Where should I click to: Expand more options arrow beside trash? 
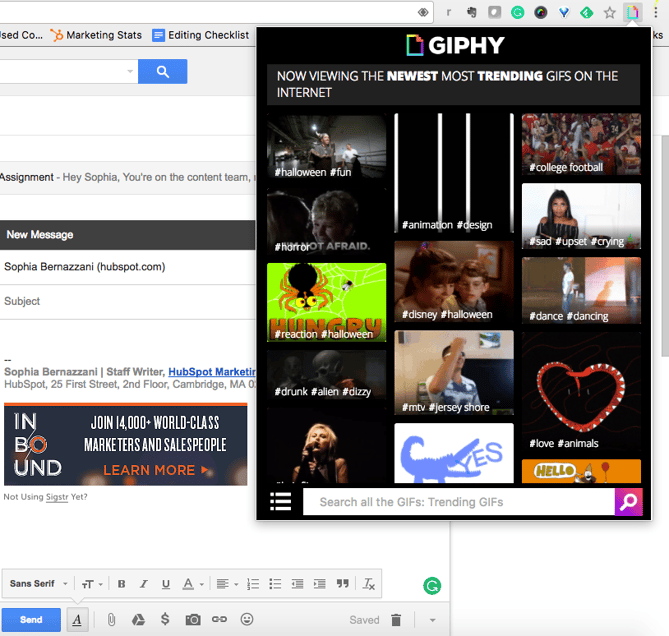click(x=432, y=620)
